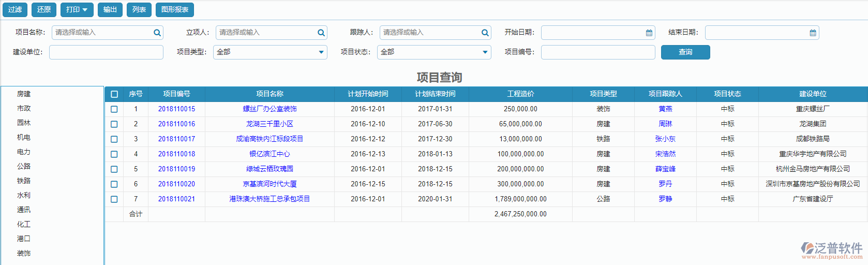The width and height of the screenshot is (868, 265).
Task: Open project number link 2018110019
Action: point(176,169)
